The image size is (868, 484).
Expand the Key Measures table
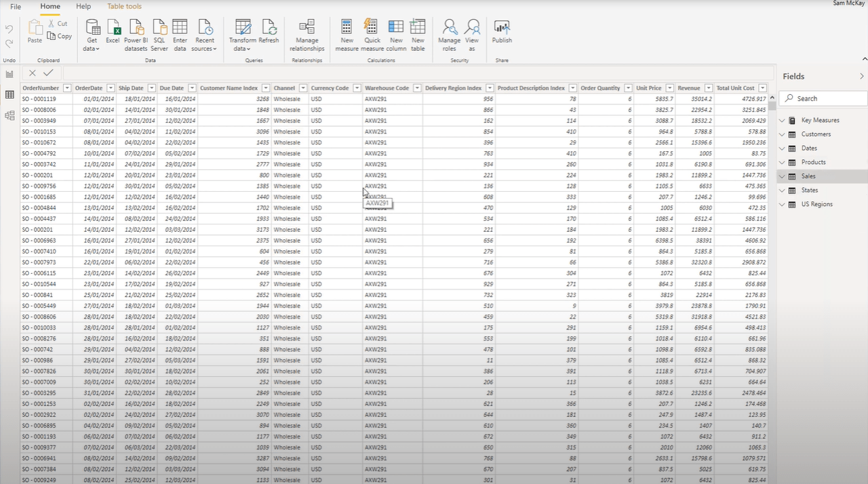[x=782, y=121]
